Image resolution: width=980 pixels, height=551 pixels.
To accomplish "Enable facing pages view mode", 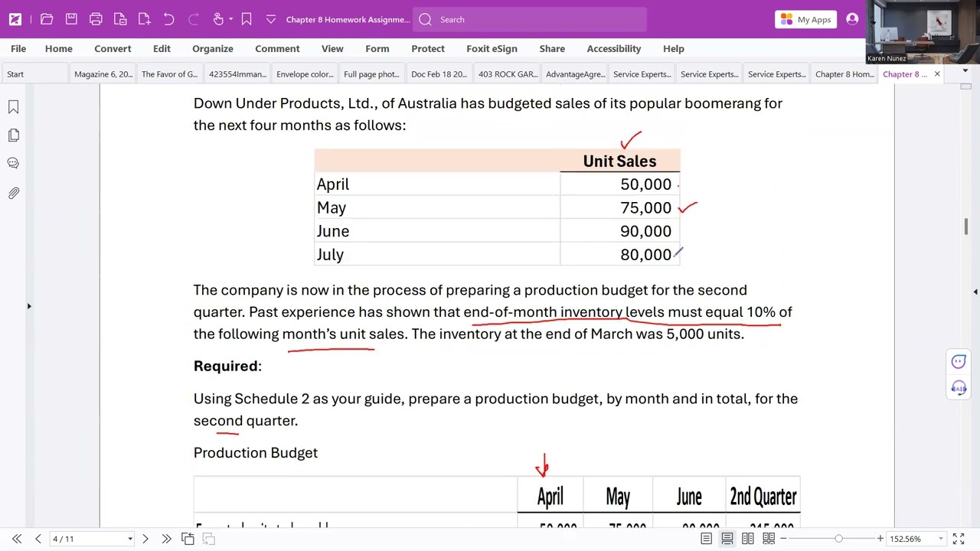I will [x=748, y=539].
